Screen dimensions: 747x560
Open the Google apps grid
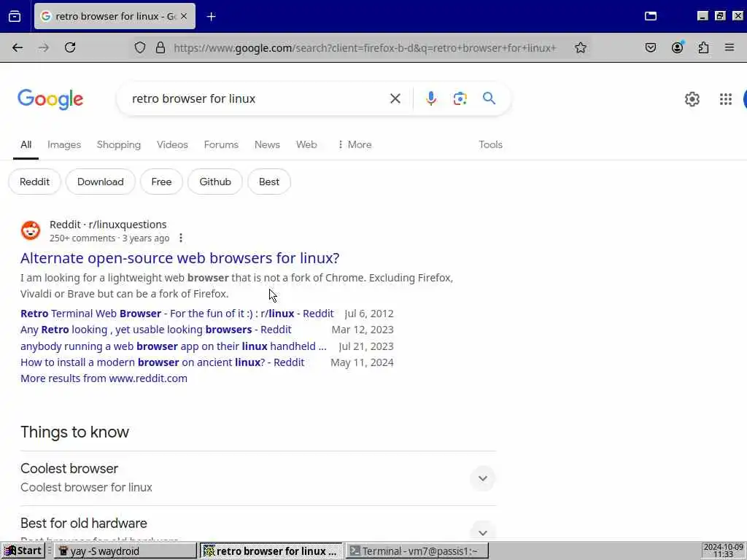click(726, 99)
